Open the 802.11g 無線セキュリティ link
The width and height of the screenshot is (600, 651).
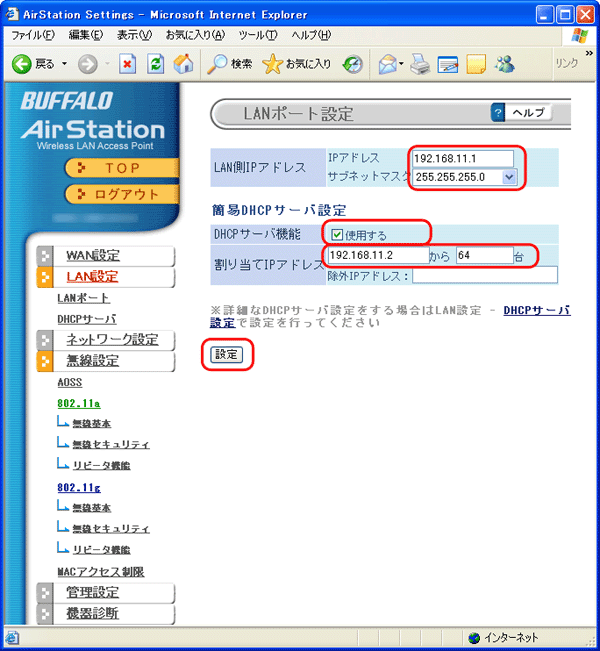[x=110, y=528]
